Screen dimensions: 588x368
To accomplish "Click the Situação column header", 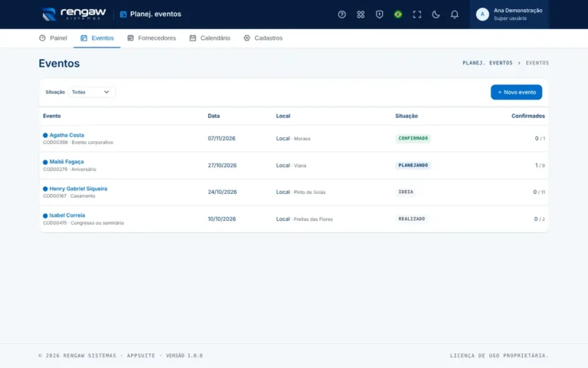I will (x=406, y=116).
